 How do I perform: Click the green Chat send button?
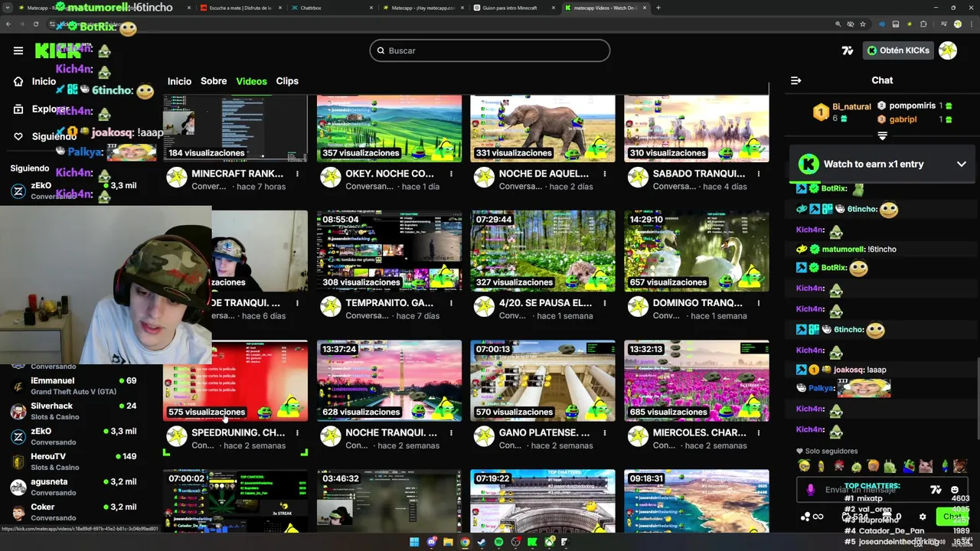click(952, 517)
